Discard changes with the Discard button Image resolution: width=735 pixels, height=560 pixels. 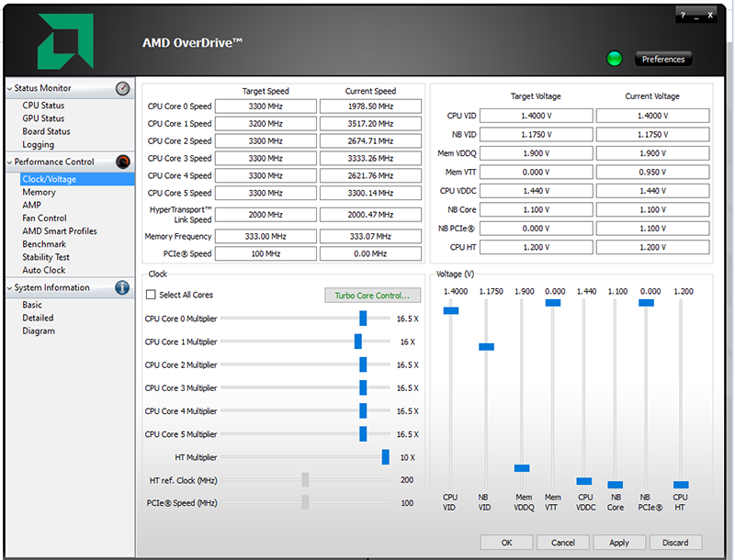click(x=675, y=543)
